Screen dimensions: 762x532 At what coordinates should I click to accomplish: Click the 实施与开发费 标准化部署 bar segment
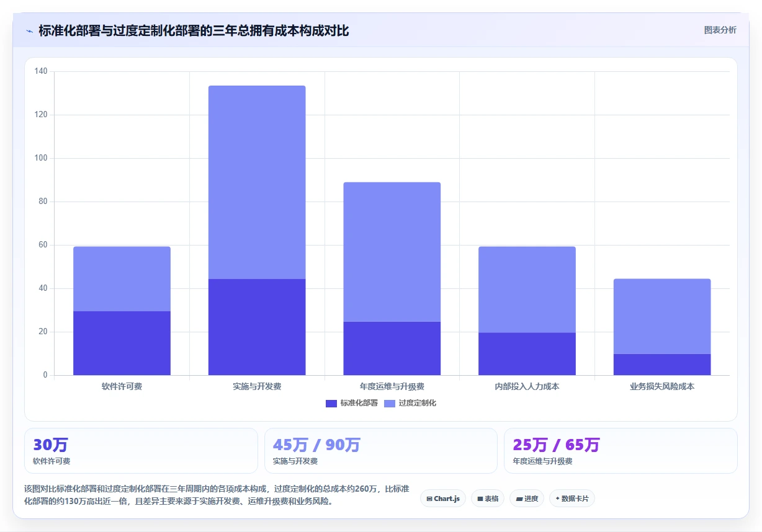(x=257, y=327)
